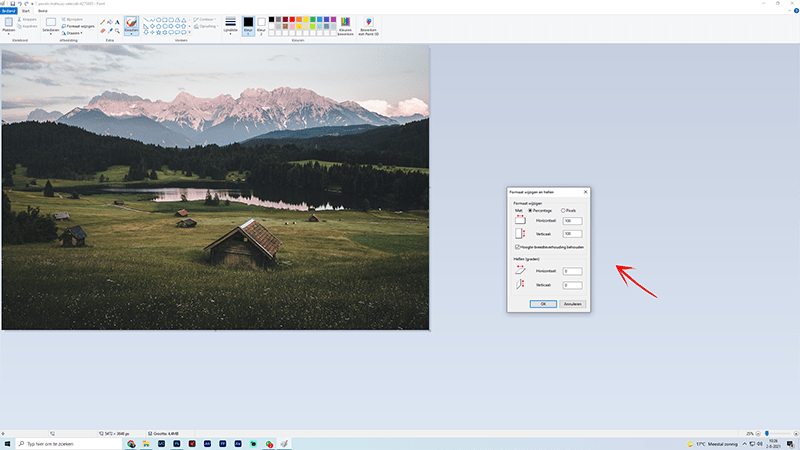Open the Bestand file menu
This screenshot has height=450, width=800.
click(x=9, y=11)
